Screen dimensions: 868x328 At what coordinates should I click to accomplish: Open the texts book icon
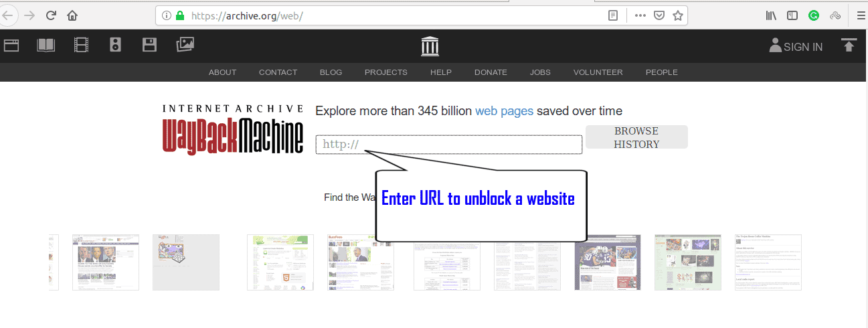pyautogui.click(x=46, y=46)
